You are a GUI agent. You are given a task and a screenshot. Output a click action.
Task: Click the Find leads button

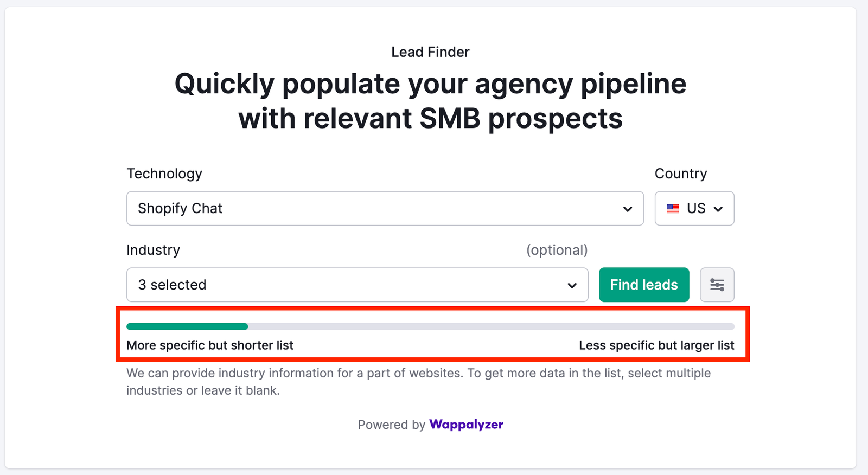coord(644,285)
